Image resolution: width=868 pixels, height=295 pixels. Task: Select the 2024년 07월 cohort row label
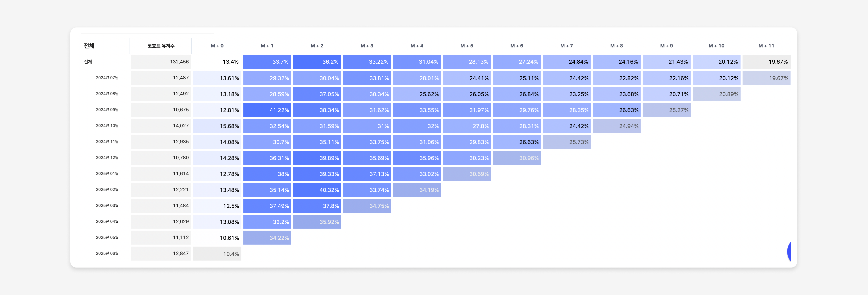pos(107,78)
